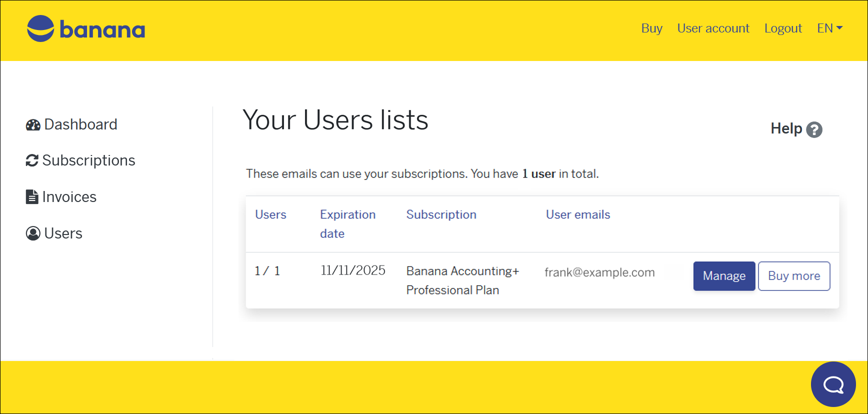The image size is (868, 414).
Task: Click the User emails column header
Action: (x=577, y=214)
